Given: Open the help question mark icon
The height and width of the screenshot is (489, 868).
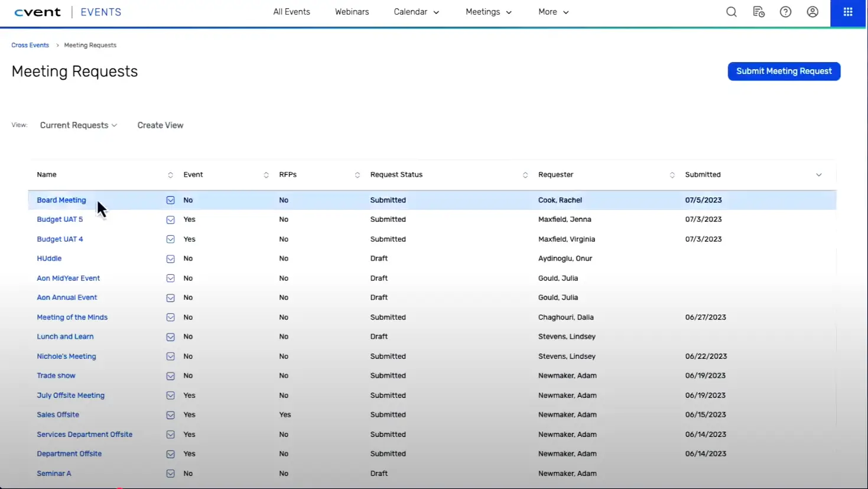Looking at the screenshot, I should coord(786,12).
